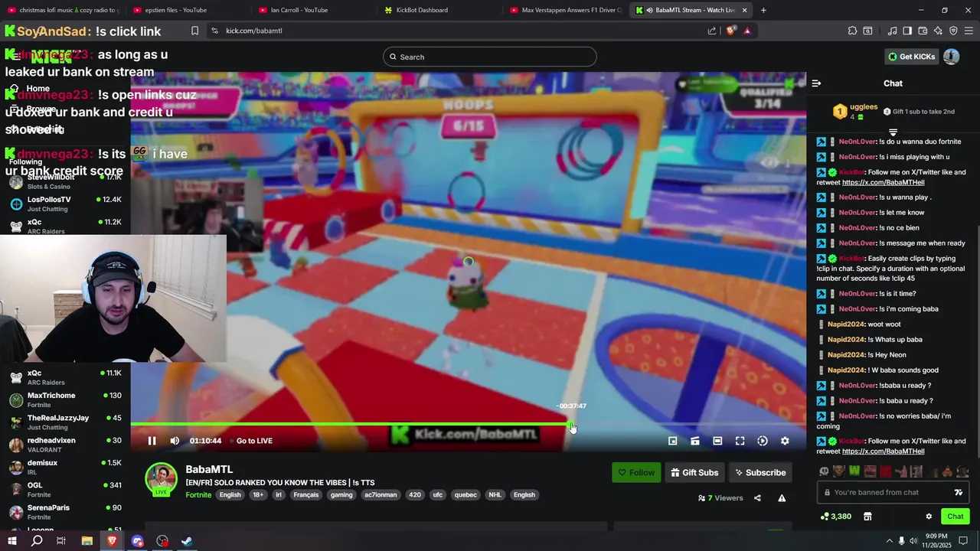Open SerenaParis channel in sidebar
This screenshot has height=551, width=980.
65,512
